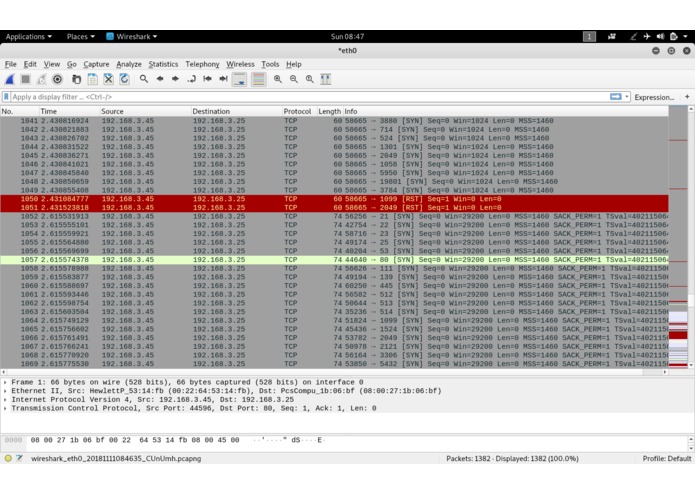The height and width of the screenshot is (494, 695).
Task: Click workspace indicator 1 in top bar
Action: pyautogui.click(x=589, y=37)
